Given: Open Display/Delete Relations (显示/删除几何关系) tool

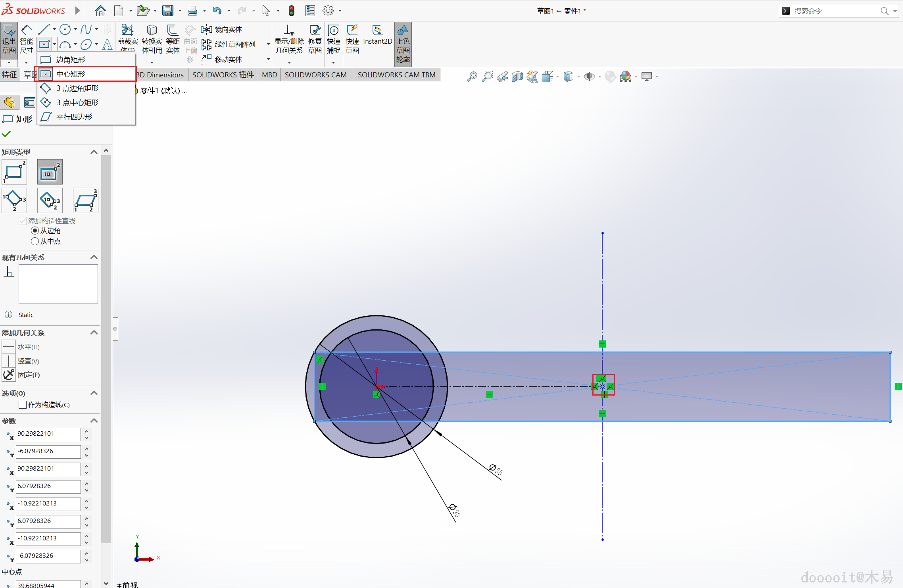Looking at the screenshot, I should (x=289, y=31).
